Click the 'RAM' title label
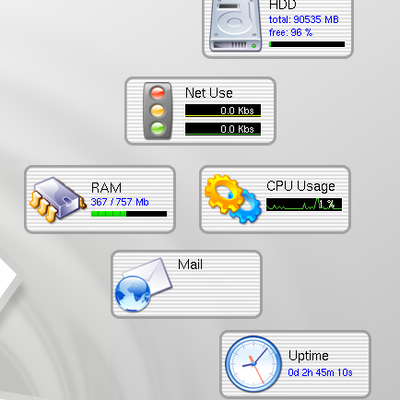The height and width of the screenshot is (400, 400). (x=106, y=188)
